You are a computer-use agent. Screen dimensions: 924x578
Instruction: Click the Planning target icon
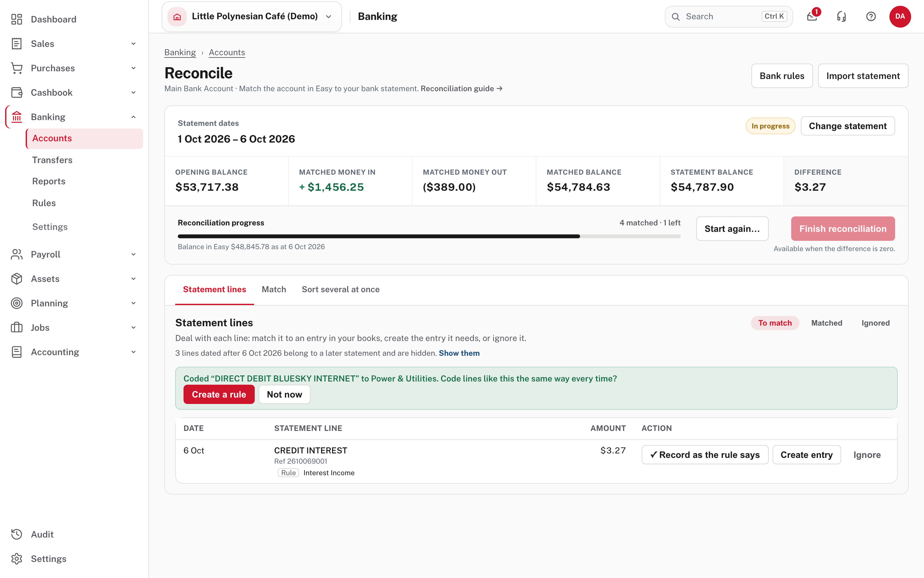(x=16, y=303)
